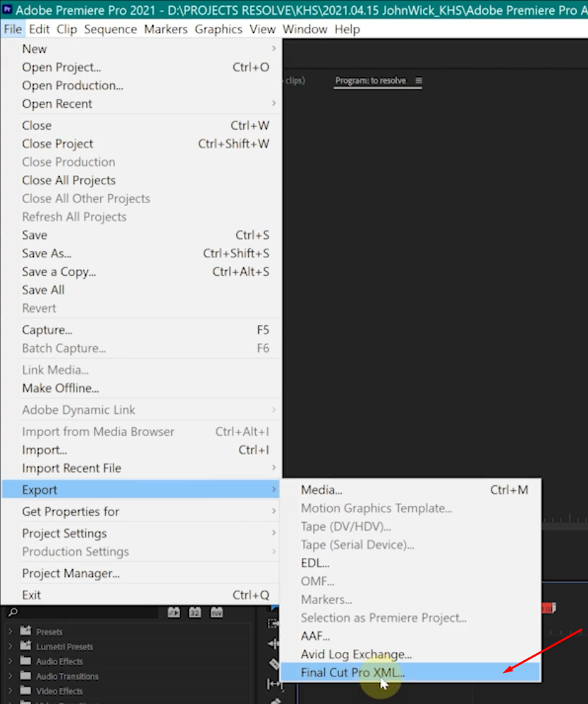The width and height of the screenshot is (588, 704).
Task: Choose Close Project
Action: click(x=141, y=144)
